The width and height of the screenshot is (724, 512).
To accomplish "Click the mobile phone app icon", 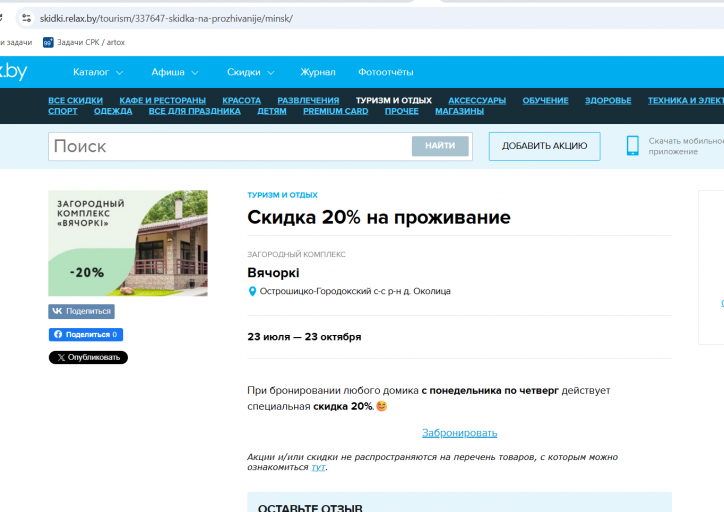I will click(x=633, y=146).
